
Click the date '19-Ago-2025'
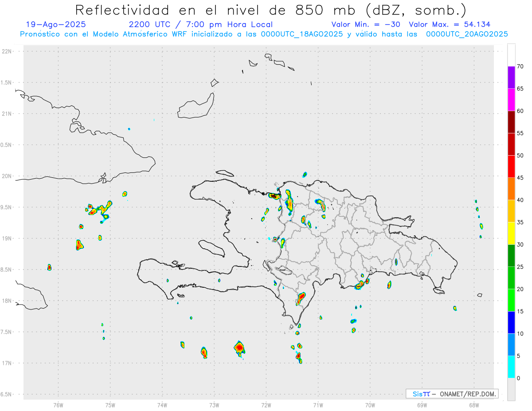pos(56,24)
